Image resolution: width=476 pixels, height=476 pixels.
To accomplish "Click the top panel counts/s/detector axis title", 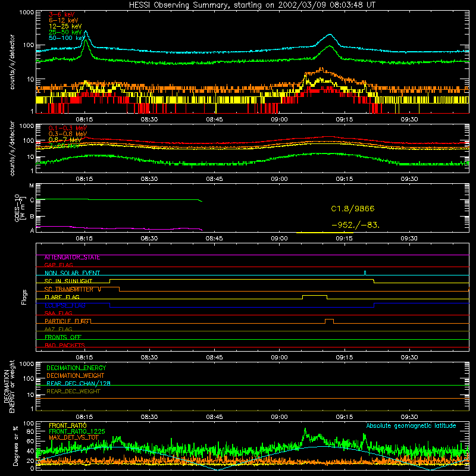I will [x=12, y=62].
